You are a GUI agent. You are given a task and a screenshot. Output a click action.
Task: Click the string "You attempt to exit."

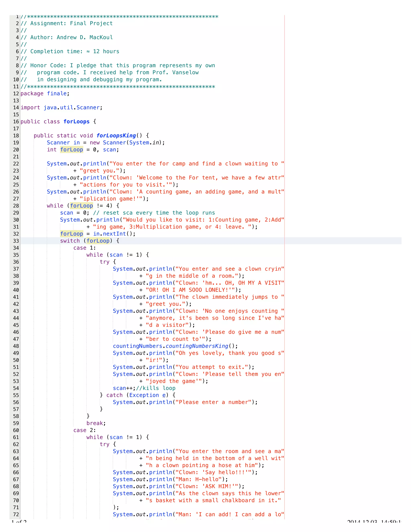(x=212, y=367)
